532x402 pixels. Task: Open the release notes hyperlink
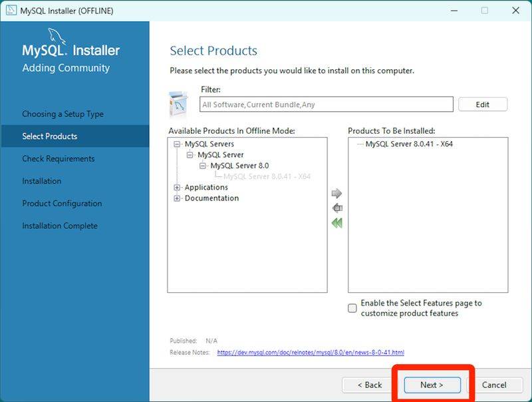tap(311, 353)
